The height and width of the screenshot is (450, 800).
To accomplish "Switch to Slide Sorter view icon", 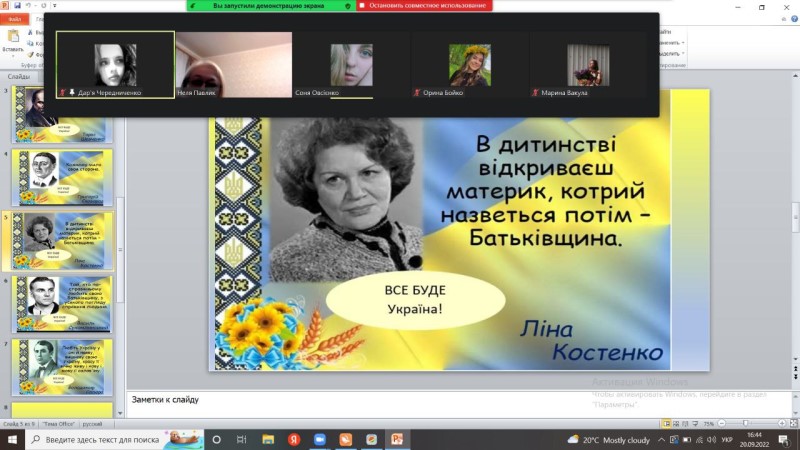I will click(x=676, y=423).
